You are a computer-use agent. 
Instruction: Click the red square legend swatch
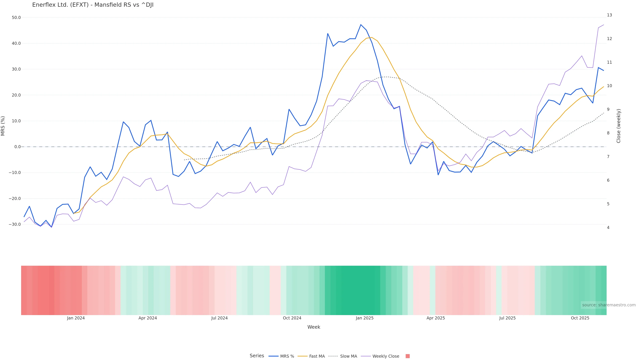click(x=408, y=356)
